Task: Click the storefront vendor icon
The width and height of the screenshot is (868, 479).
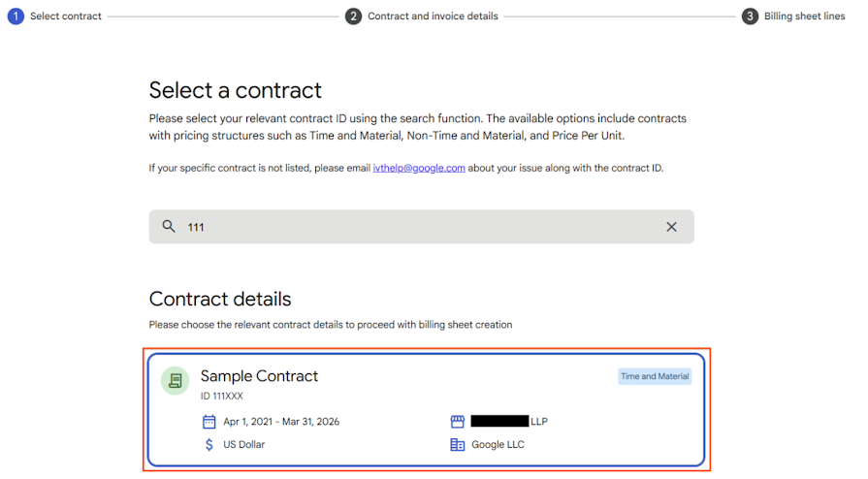Action: coord(457,422)
